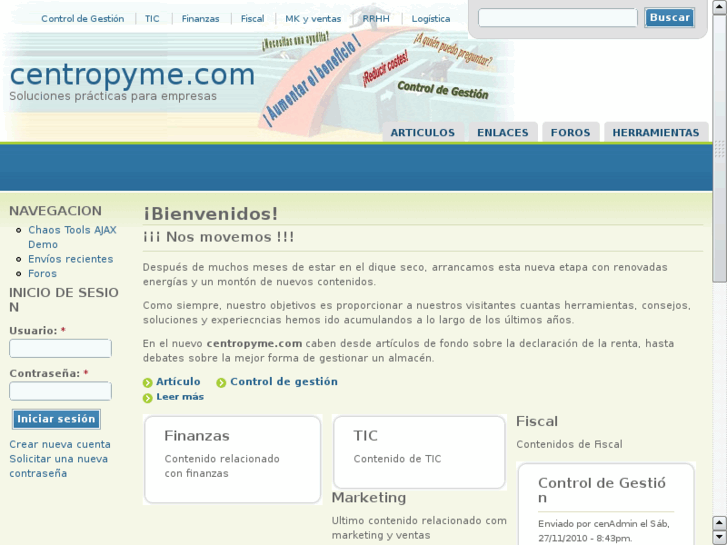
Task: Switch to the FOROS tab
Action: point(570,133)
